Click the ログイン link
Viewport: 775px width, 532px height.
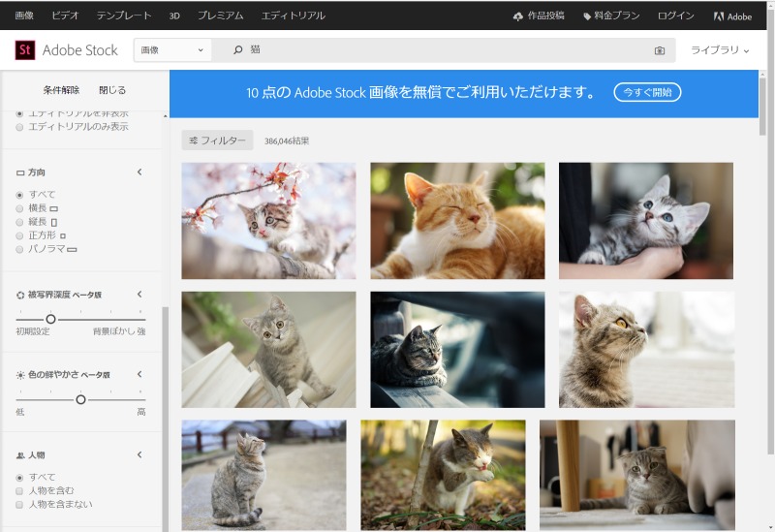click(x=675, y=16)
